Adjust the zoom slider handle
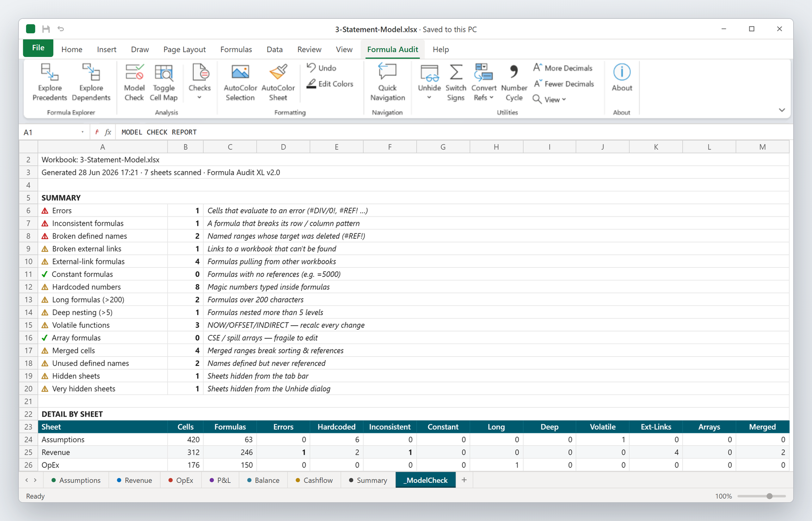The height and width of the screenshot is (521, 812). [769, 496]
